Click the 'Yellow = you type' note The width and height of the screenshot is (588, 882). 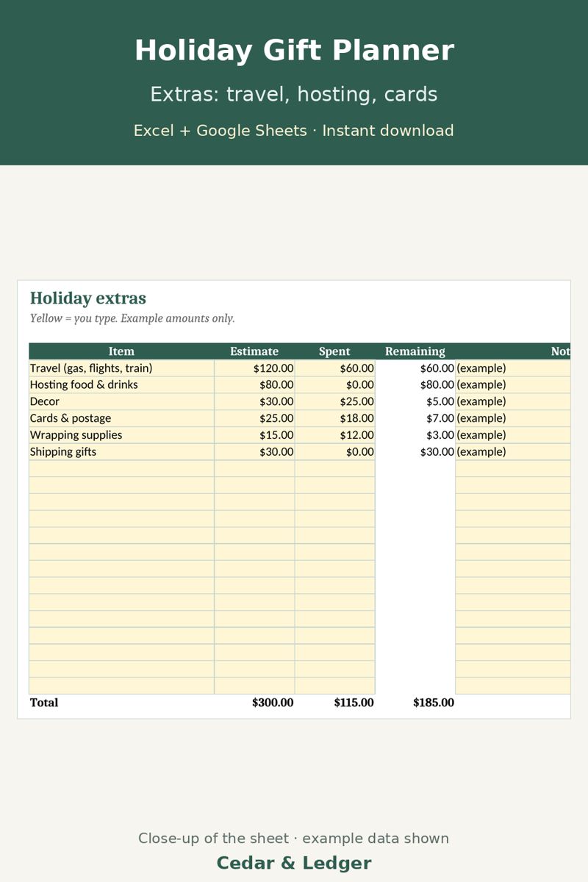coord(132,318)
